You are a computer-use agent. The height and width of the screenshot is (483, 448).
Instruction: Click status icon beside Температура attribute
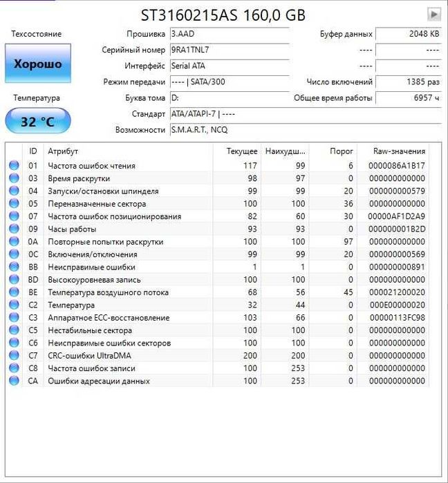(15, 305)
